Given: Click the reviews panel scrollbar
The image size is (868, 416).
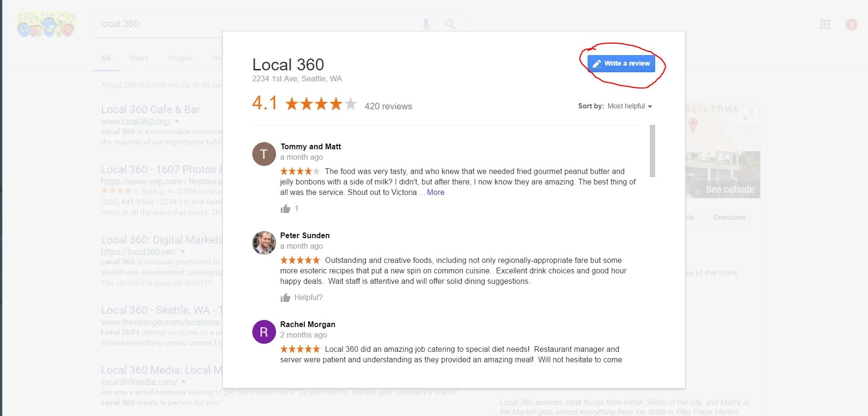Looking at the screenshot, I should click(652, 151).
